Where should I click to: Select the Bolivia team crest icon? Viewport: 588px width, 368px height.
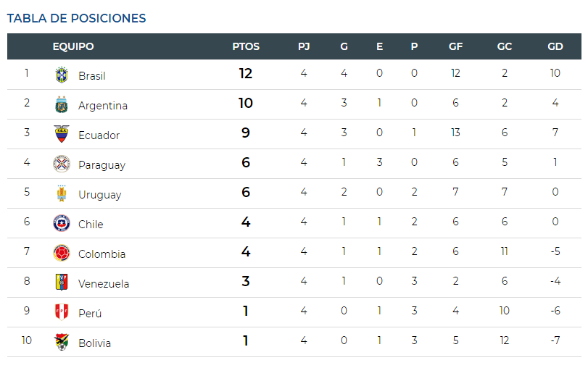[62, 342]
